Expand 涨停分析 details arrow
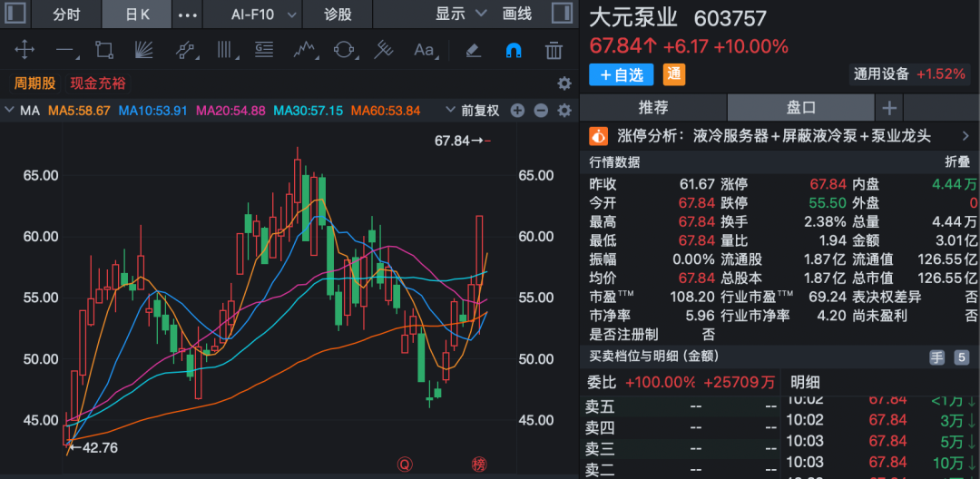The height and width of the screenshot is (479, 980). pyautogui.click(x=965, y=136)
